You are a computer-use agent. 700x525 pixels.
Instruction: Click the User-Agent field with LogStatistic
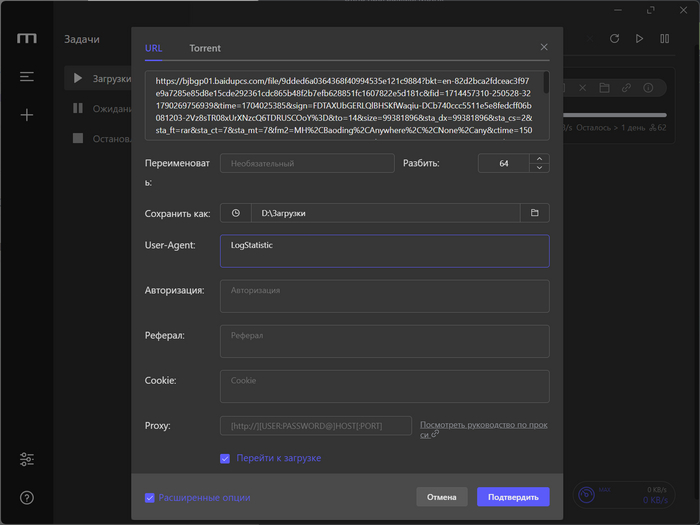tap(385, 251)
